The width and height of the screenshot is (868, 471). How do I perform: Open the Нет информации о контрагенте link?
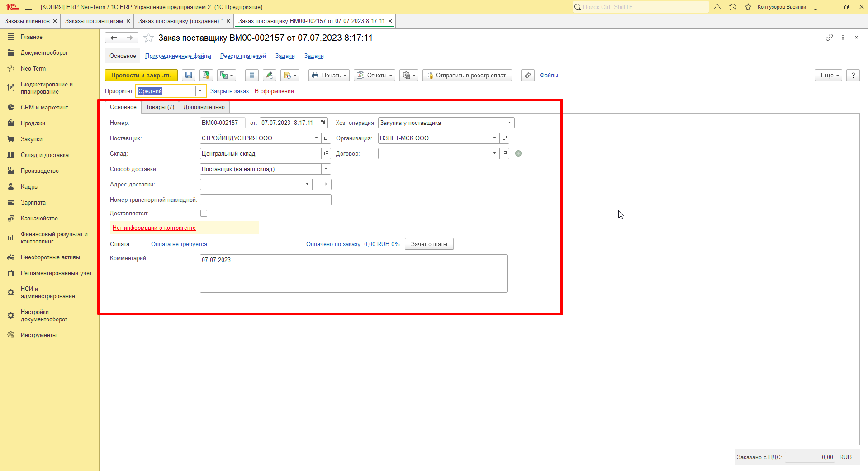tap(154, 228)
